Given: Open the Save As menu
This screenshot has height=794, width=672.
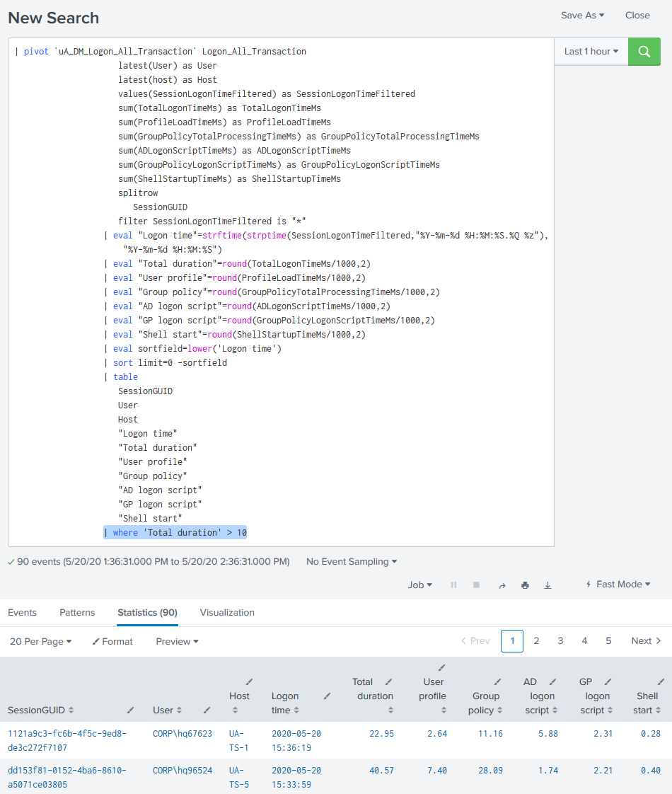Looking at the screenshot, I should [x=582, y=15].
